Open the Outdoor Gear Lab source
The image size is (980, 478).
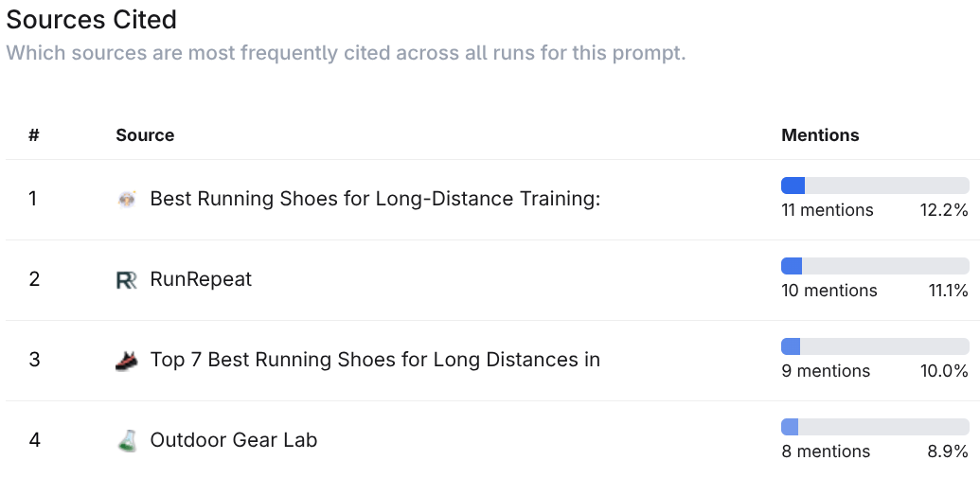[x=233, y=440]
